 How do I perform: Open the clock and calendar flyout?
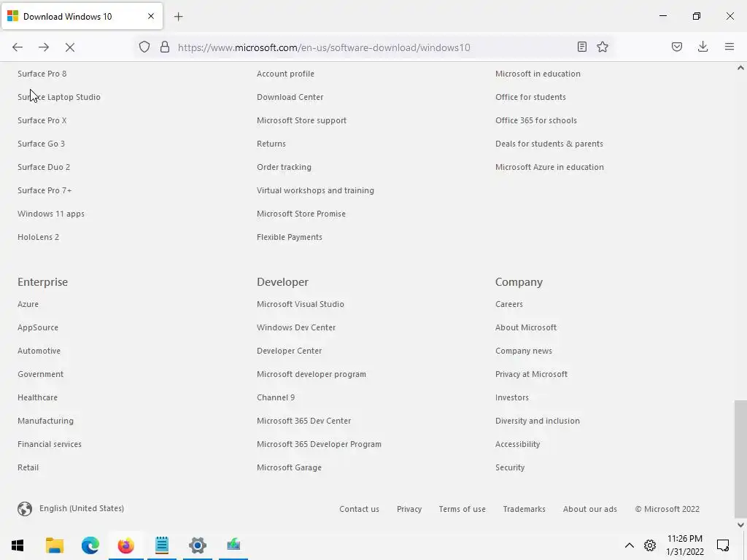(684, 545)
